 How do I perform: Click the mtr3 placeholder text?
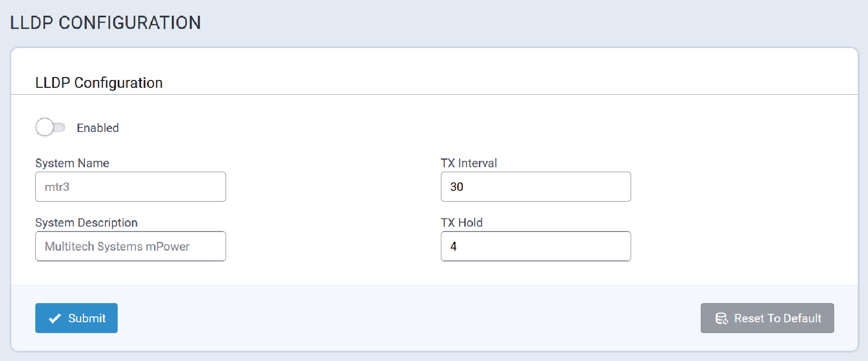pyautogui.click(x=57, y=187)
